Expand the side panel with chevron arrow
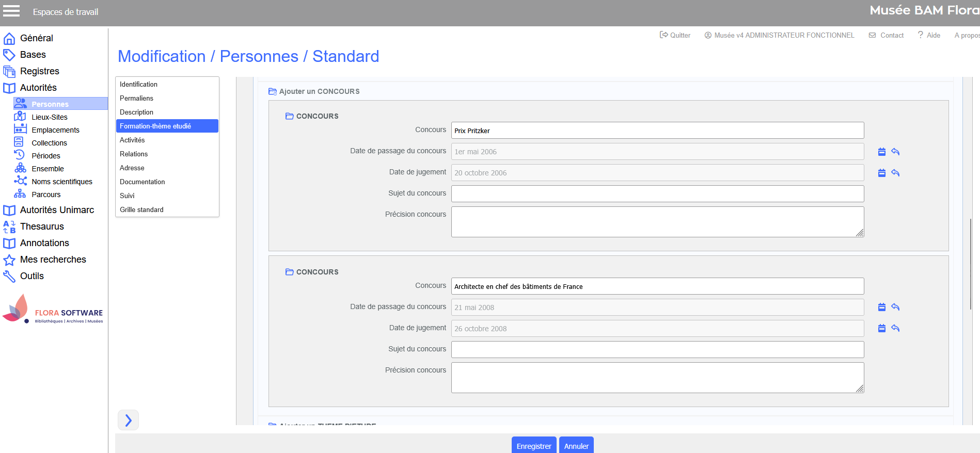Image resolution: width=980 pixels, height=453 pixels. click(x=128, y=420)
